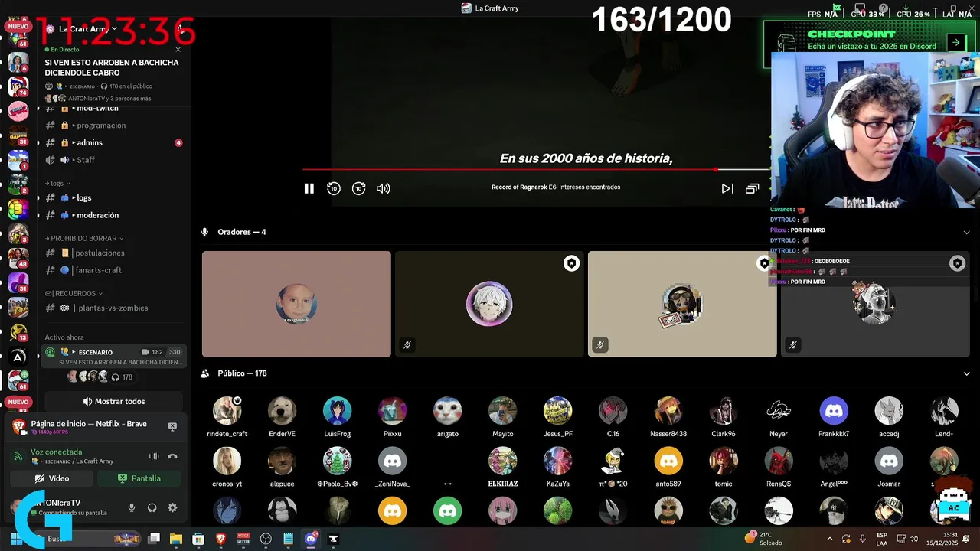Open the fanarts-craft channel

(x=99, y=270)
